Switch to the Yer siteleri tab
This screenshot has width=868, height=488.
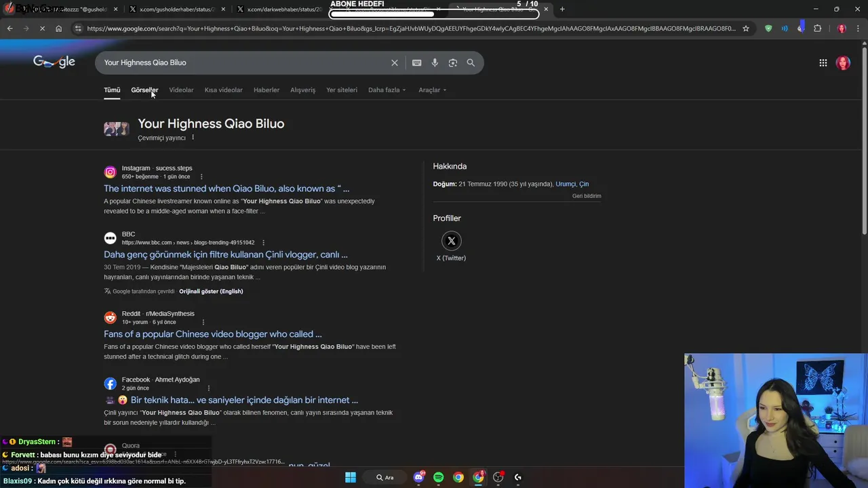pyautogui.click(x=341, y=90)
